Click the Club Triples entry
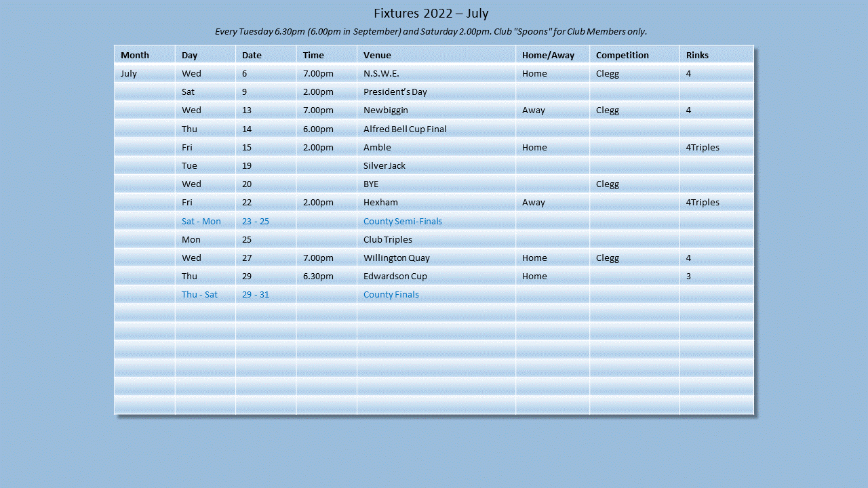The width and height of the screenshot is (868, 488). point(387,239)
